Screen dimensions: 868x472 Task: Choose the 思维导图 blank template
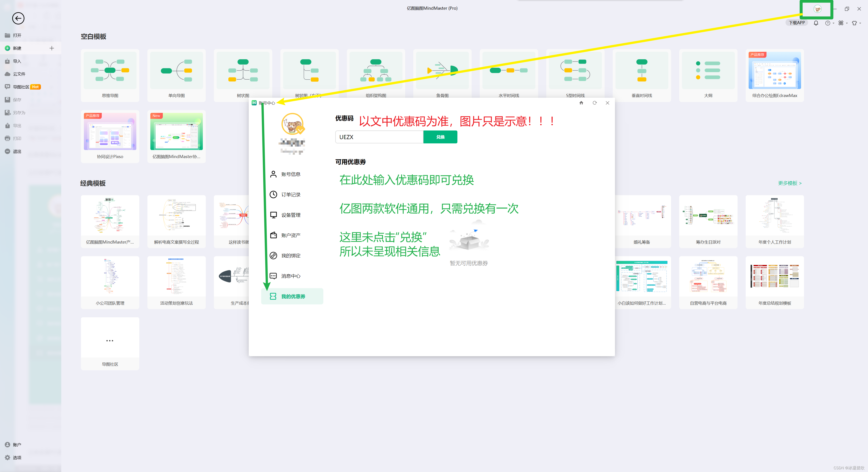[x=110, y=76]
